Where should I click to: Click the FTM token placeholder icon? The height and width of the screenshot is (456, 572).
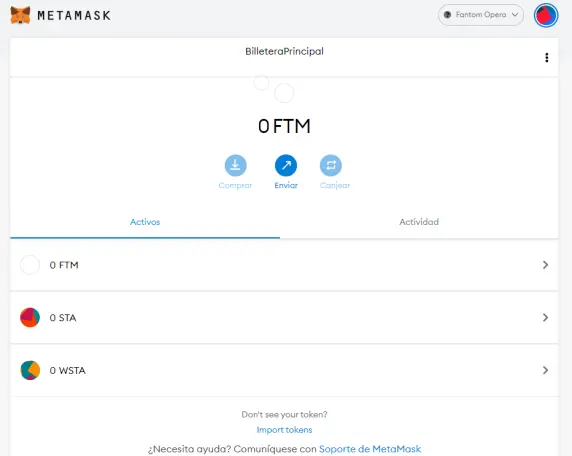[30, 265]
